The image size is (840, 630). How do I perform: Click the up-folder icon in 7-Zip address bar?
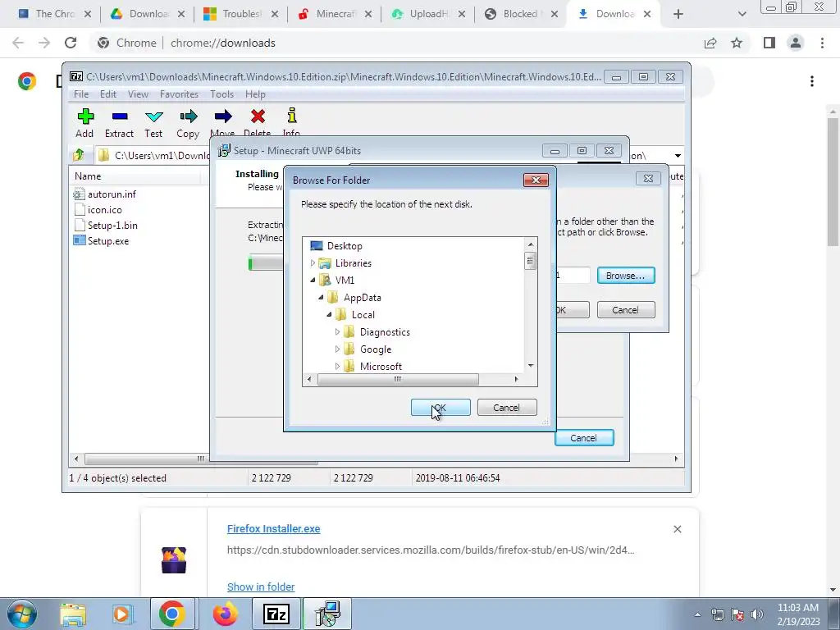(79, 155)
